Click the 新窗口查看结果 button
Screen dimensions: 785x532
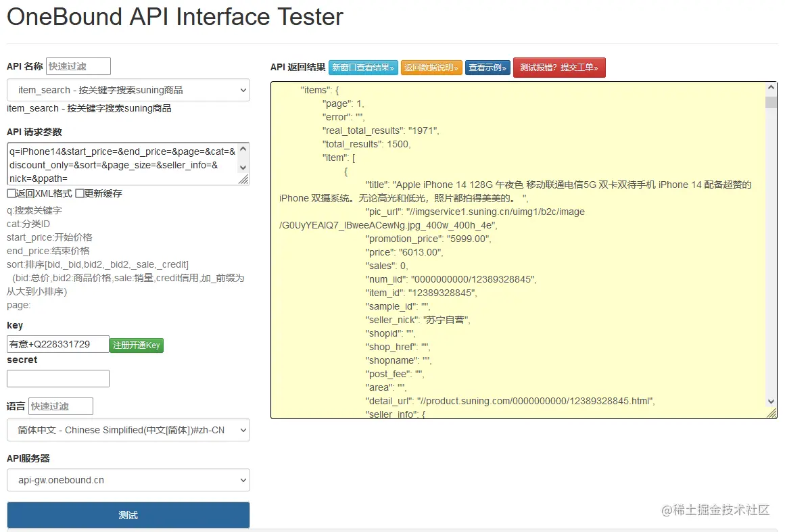pyautogui.click(x=363, y=68)
